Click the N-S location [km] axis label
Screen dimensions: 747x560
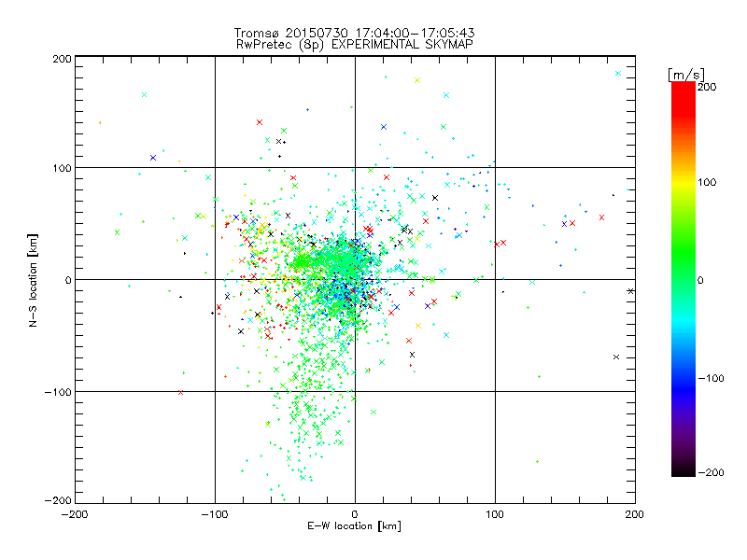point(33,280)
